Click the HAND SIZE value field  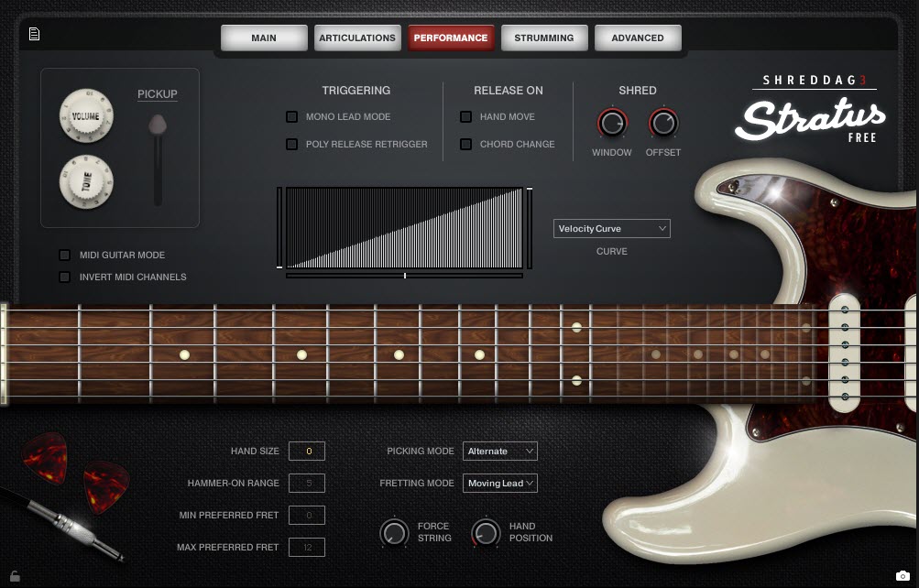coord(307,451)
